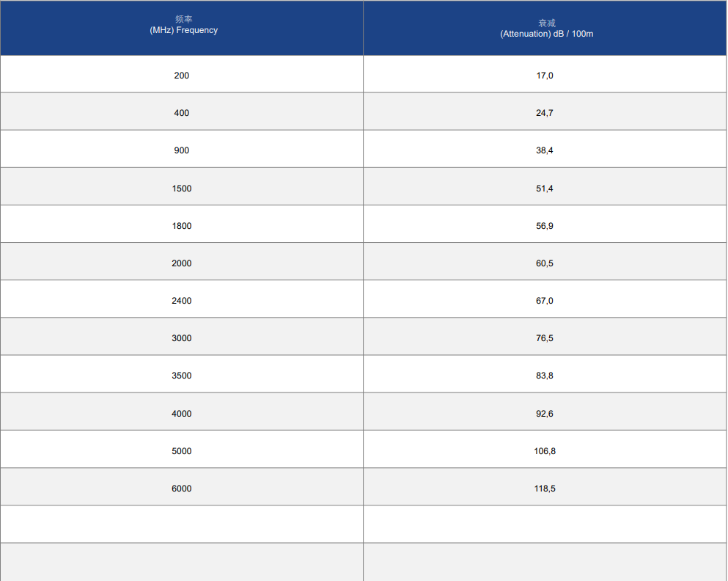Select the 200 frequency cell
The width and height of the screenshot is (728, 581).
click(182, 74)
